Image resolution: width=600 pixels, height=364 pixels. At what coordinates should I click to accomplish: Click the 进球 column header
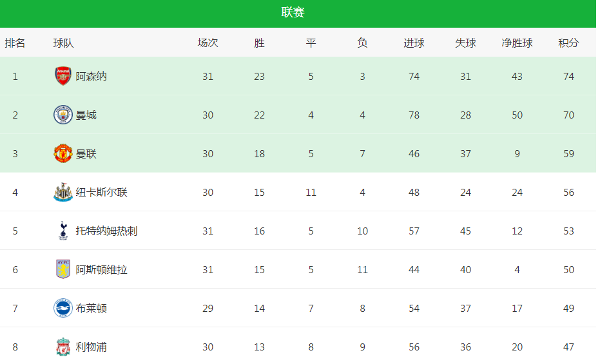tap(414, 43)
